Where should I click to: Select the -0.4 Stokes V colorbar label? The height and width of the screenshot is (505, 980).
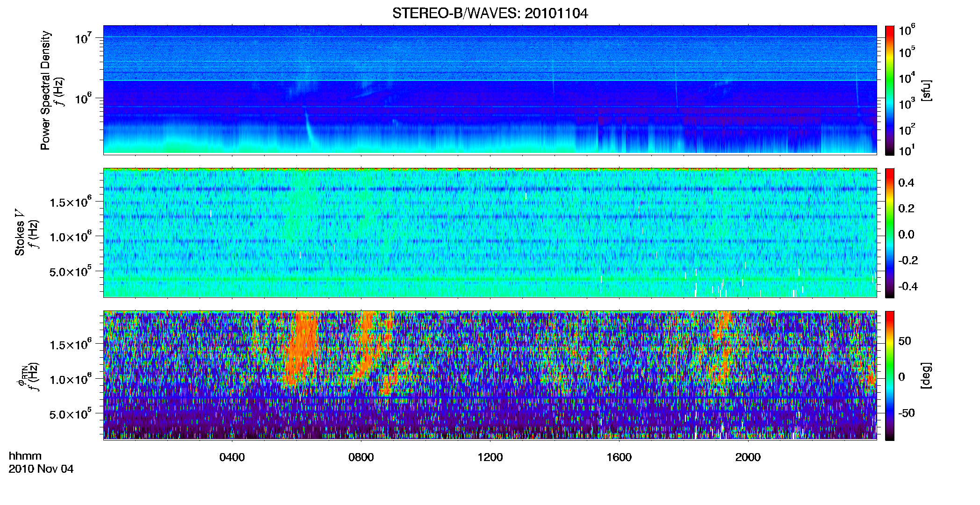tap(908, 286)
